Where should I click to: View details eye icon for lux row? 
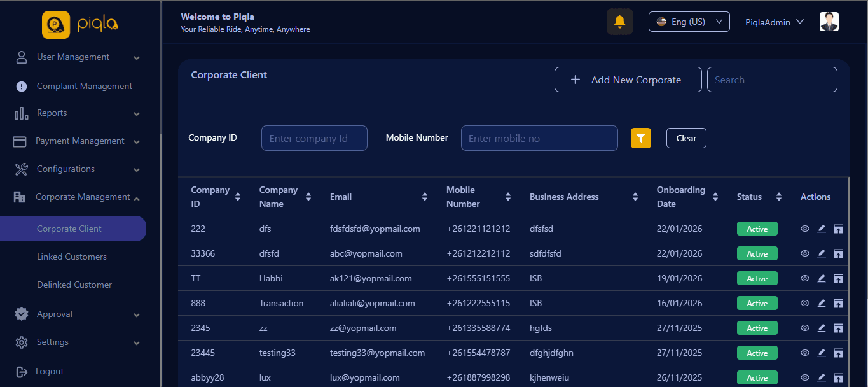click(x=805, y=377)
